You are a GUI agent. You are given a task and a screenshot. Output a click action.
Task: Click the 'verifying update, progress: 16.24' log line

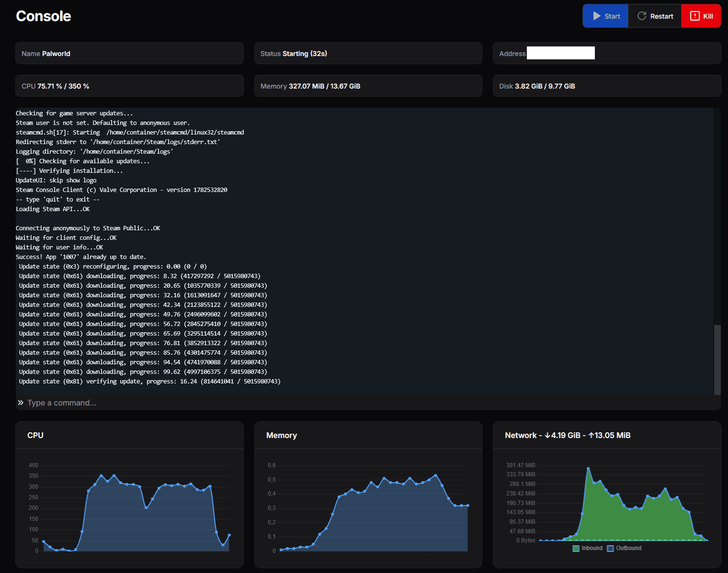pos(150,382)
